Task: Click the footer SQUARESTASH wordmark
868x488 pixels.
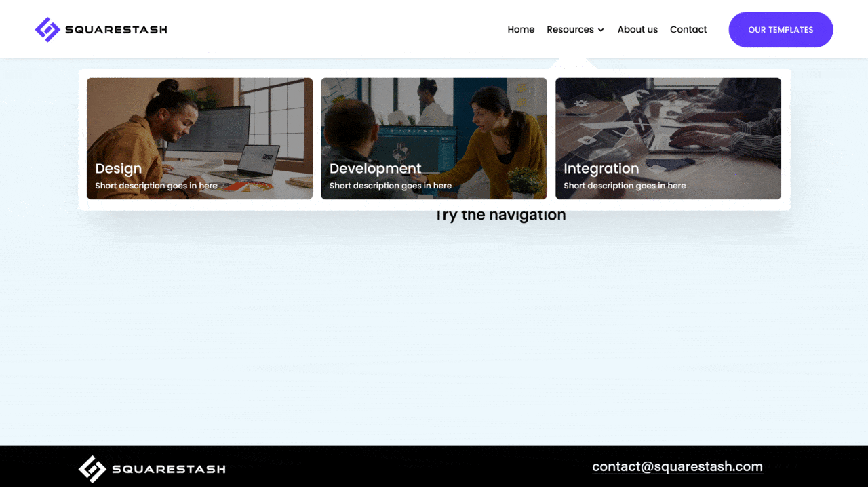Action: [x=168, y=468]
